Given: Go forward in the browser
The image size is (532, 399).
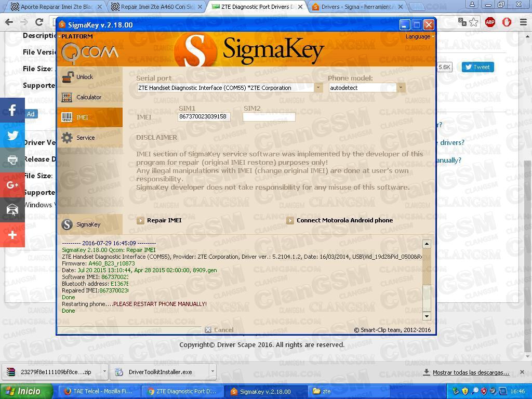Looking at the screenshot, I should point(24,22).
